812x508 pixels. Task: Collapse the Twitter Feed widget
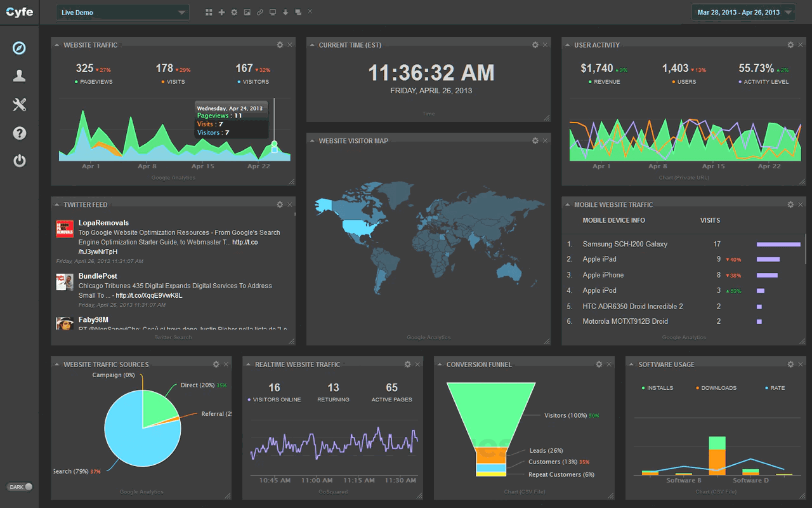tap(56, 205)
